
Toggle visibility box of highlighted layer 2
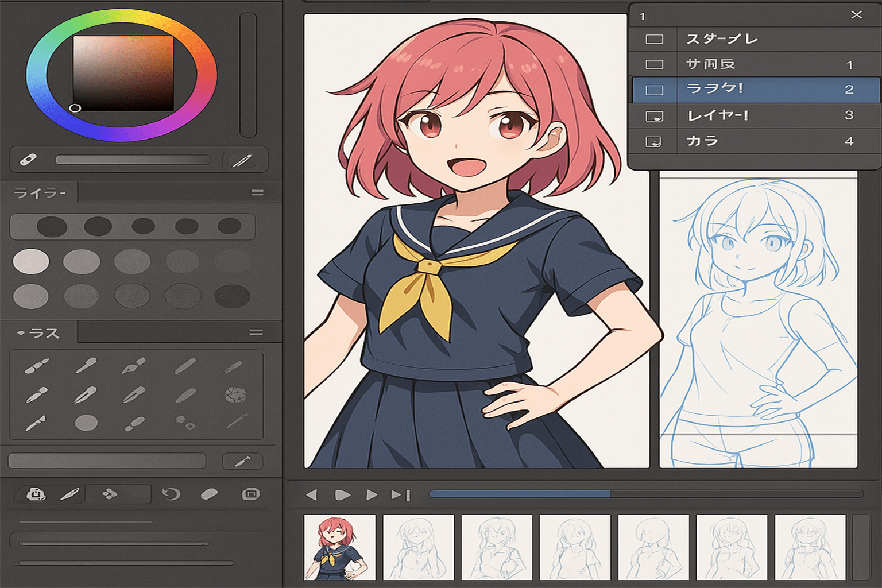654,90
